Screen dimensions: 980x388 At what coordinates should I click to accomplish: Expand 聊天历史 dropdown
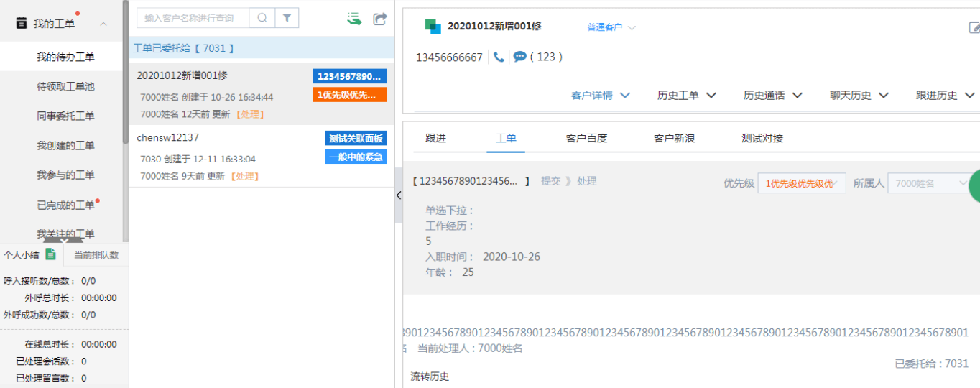(859, 95)
